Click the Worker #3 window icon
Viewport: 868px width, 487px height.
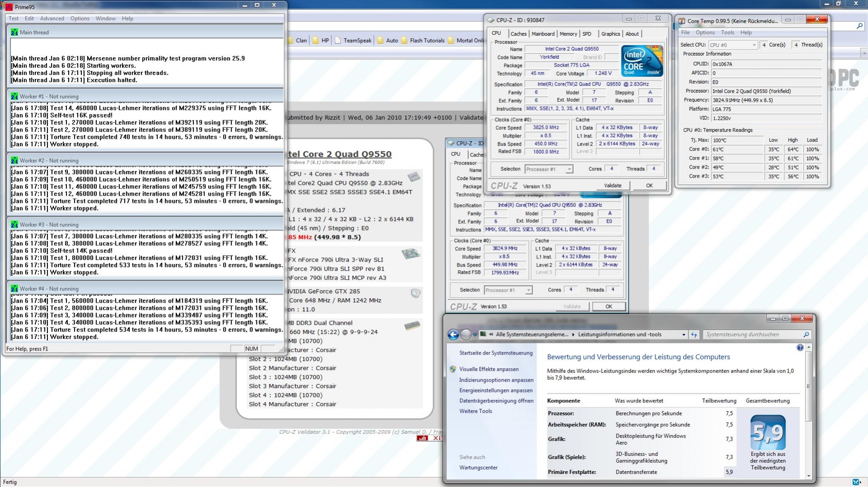14,225
